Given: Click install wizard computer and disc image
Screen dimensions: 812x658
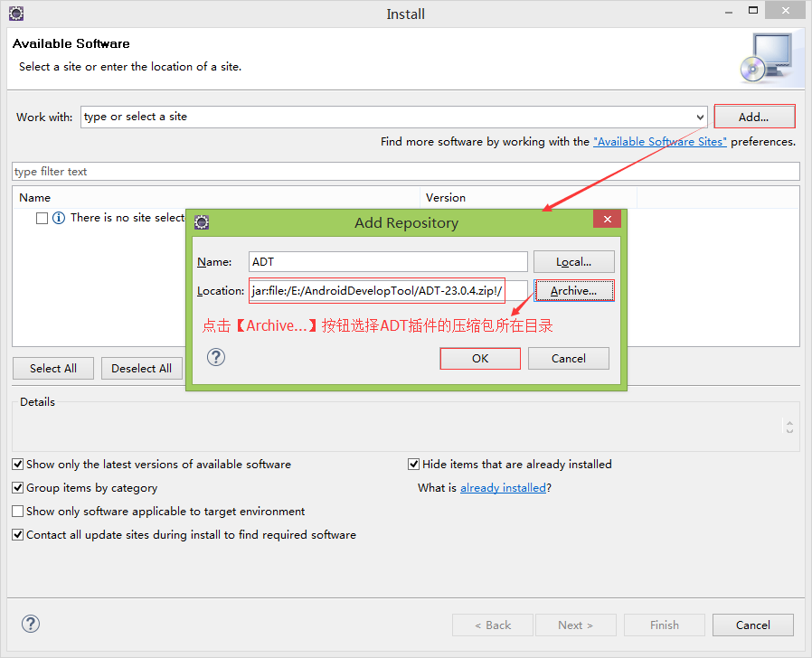Looking at the screenshot, I should pyautogui.click(x=768, y=59).
